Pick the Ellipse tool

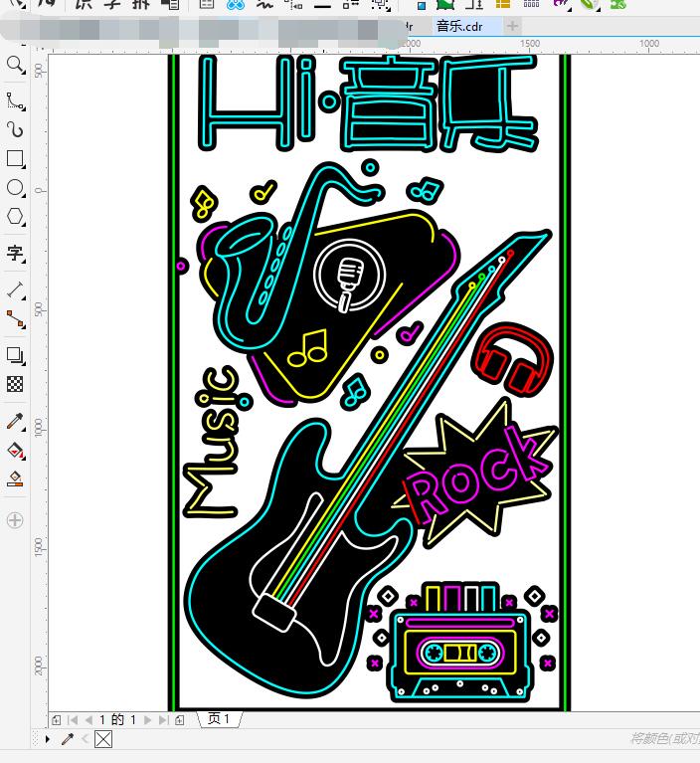(15, 188)
